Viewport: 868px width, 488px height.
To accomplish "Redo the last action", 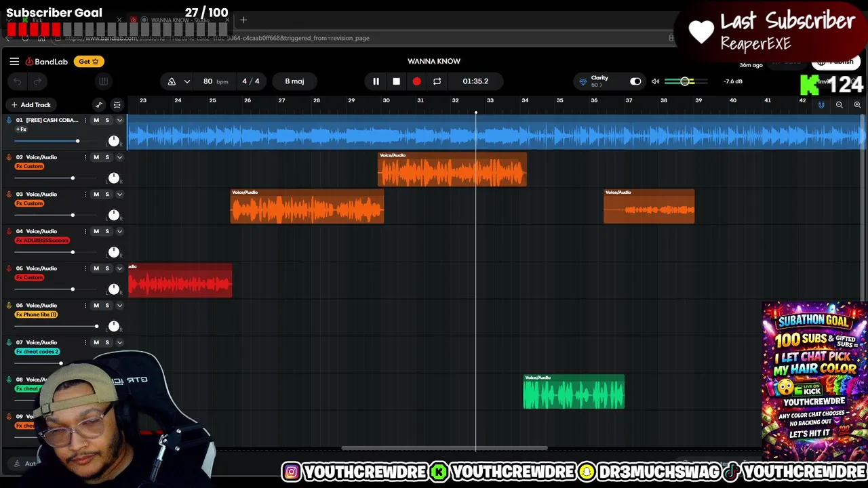I will [37, 81].
